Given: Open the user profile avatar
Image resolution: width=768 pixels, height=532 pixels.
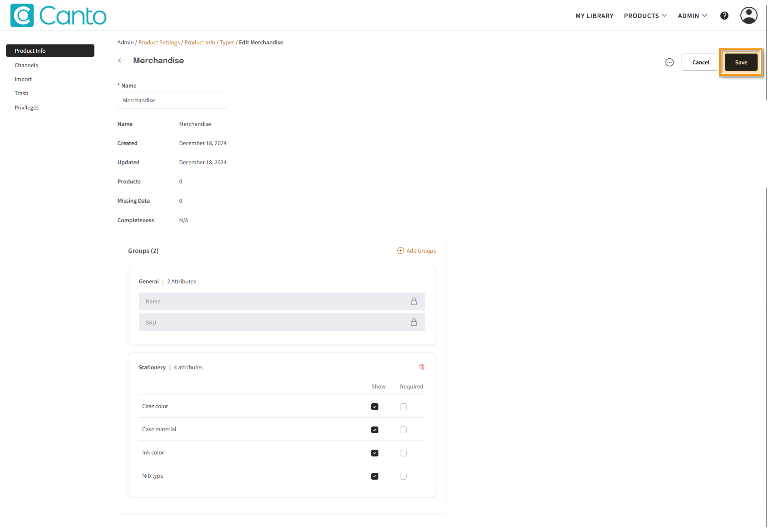Looking at the screenshot, I should tap(748, 16).
